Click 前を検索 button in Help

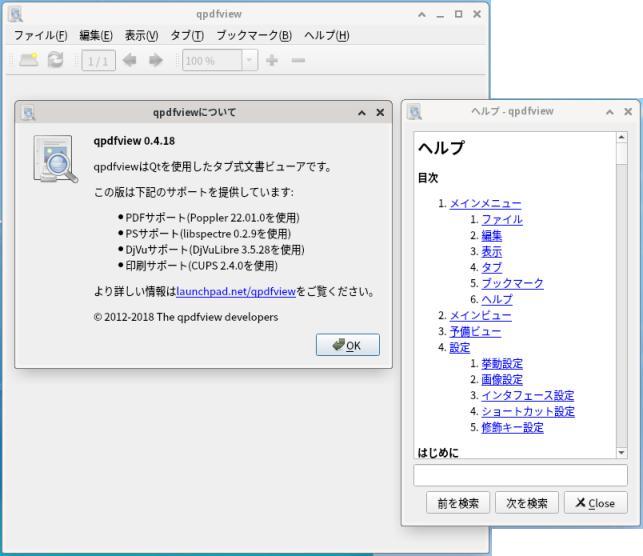tap(458, 503)
